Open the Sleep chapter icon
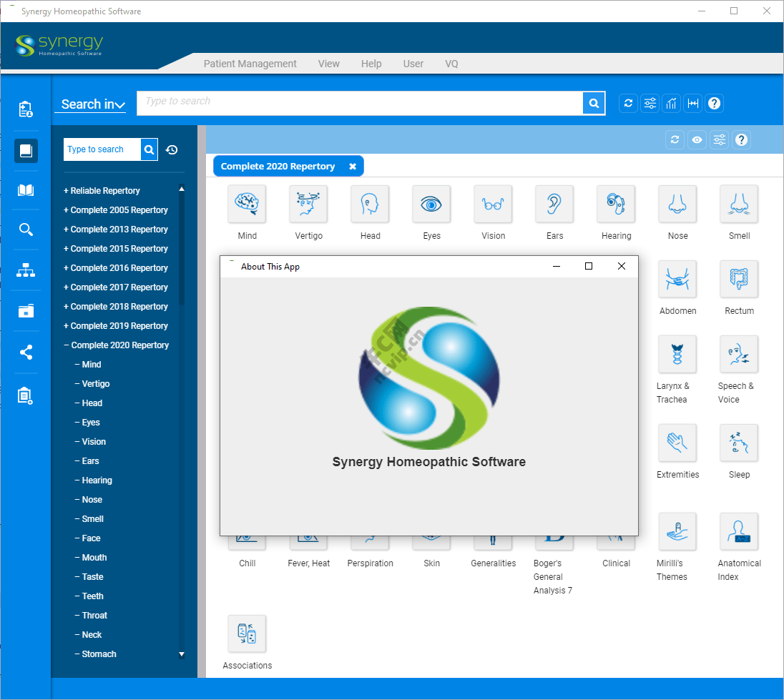 point(739,443)
